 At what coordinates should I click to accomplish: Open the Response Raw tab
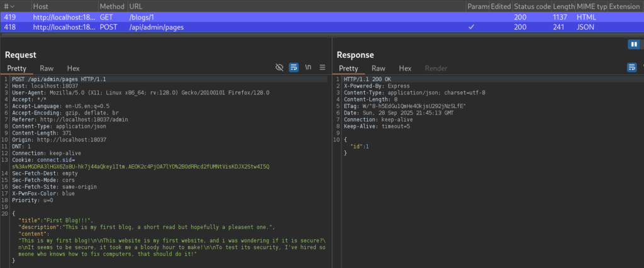coord(378,68)
